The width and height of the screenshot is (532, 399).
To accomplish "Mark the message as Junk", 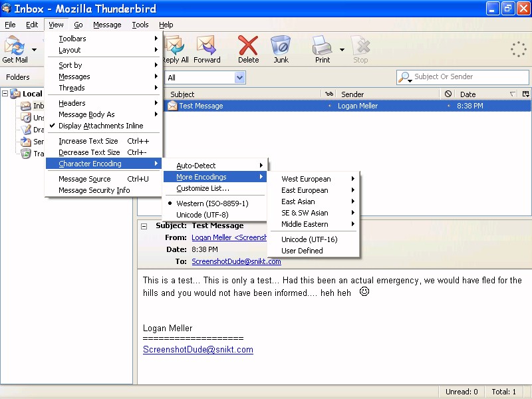I will (x=281, y=45).
